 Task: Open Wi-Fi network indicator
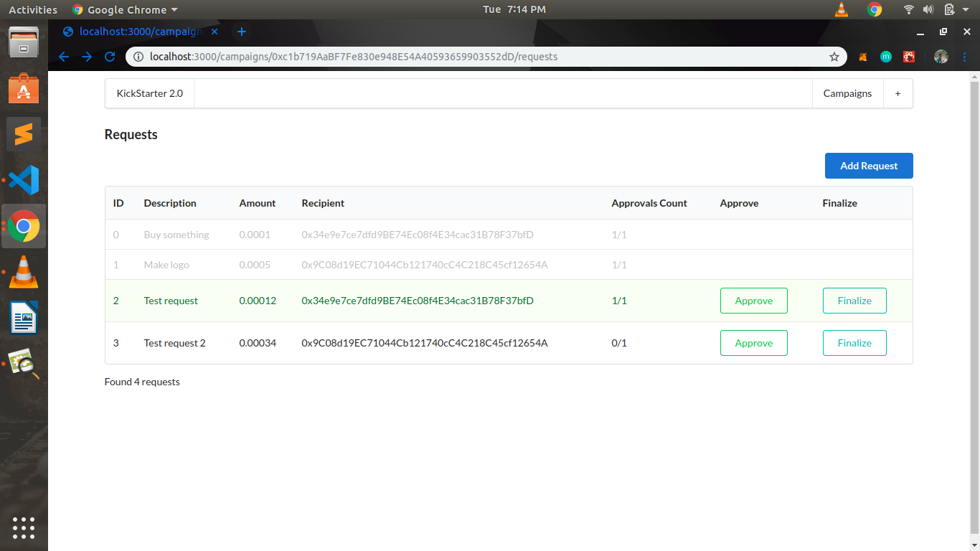click(x=909, y=9)
